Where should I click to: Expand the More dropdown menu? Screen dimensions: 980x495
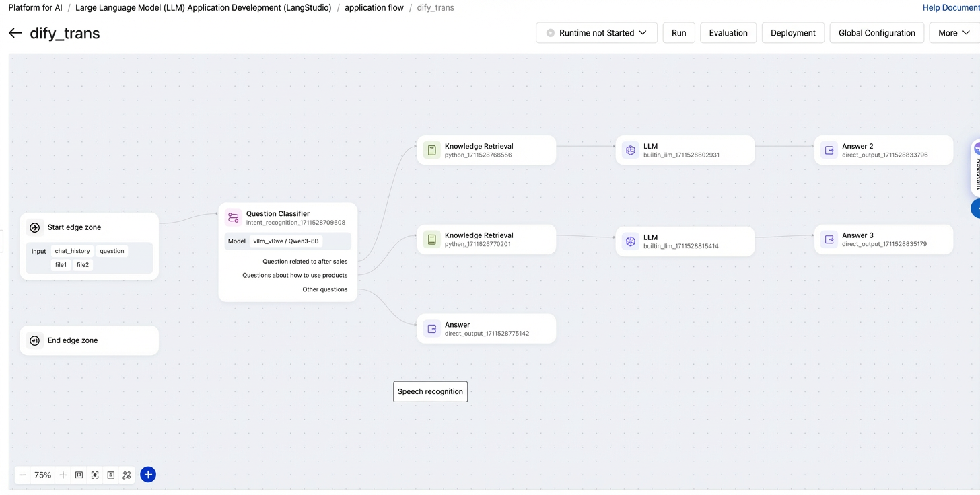click(954, 33)
